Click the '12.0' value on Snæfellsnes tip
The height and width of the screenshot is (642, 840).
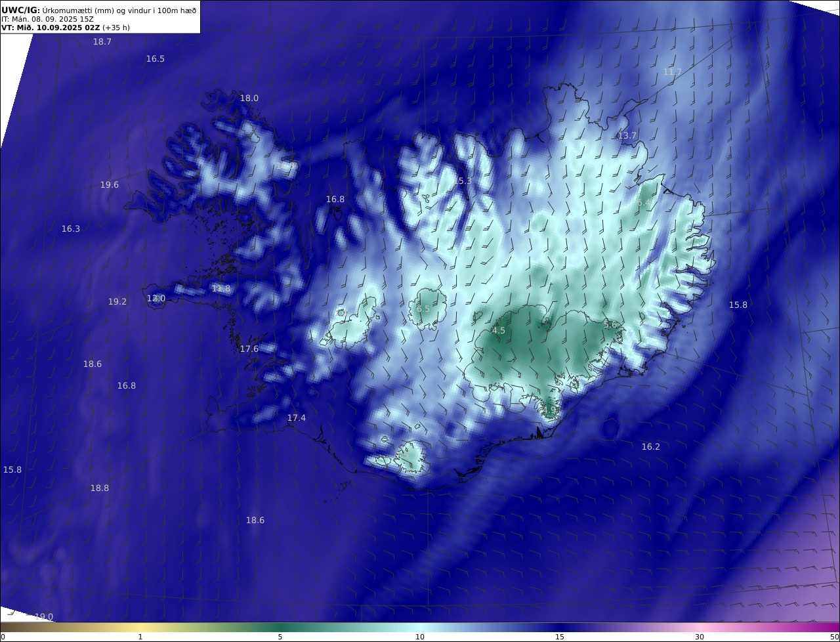point(156,298)
